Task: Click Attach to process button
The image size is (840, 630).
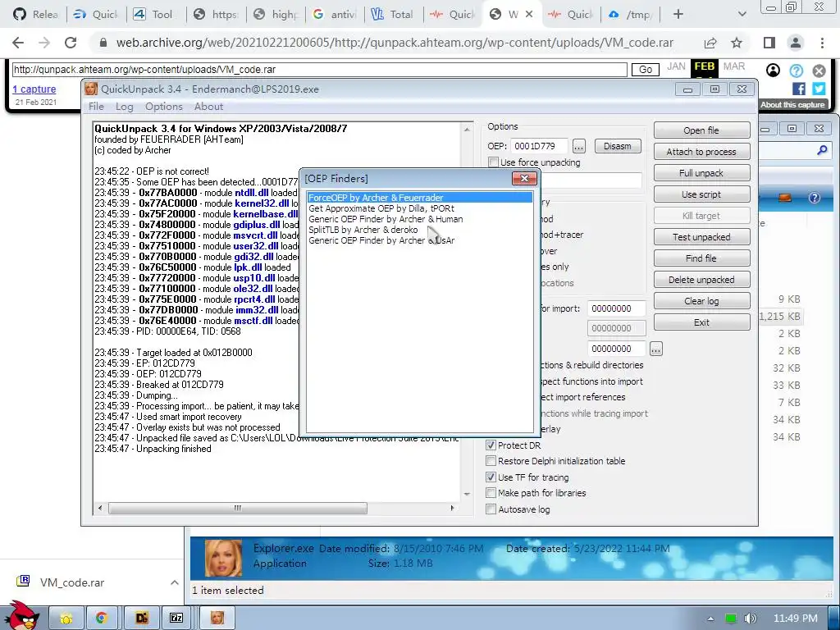Action: pos(701,152)
